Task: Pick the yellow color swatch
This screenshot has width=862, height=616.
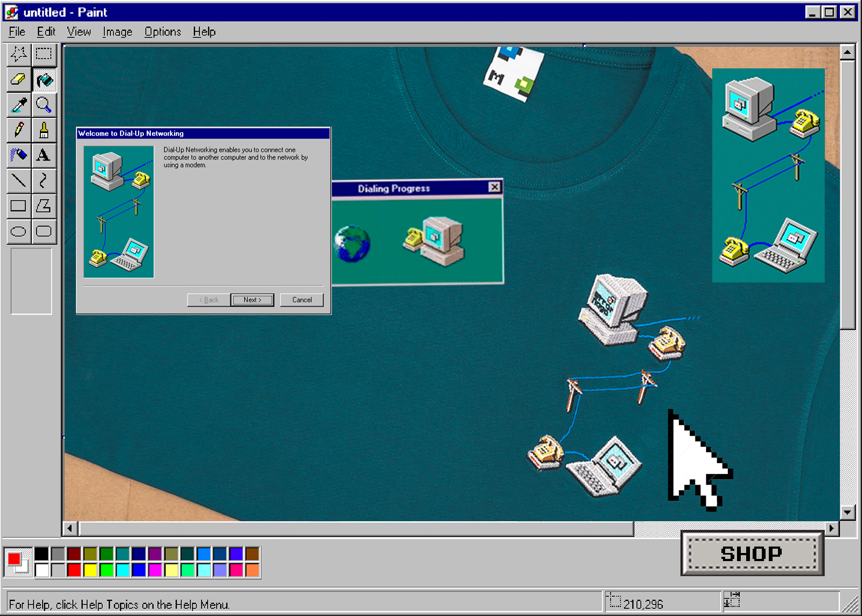Action: pos(91,570)
